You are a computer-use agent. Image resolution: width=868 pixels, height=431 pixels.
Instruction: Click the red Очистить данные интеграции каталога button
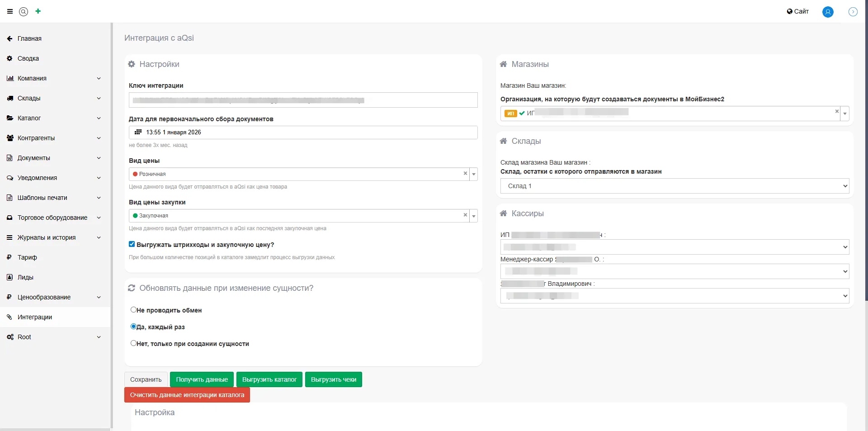point(187,395)
